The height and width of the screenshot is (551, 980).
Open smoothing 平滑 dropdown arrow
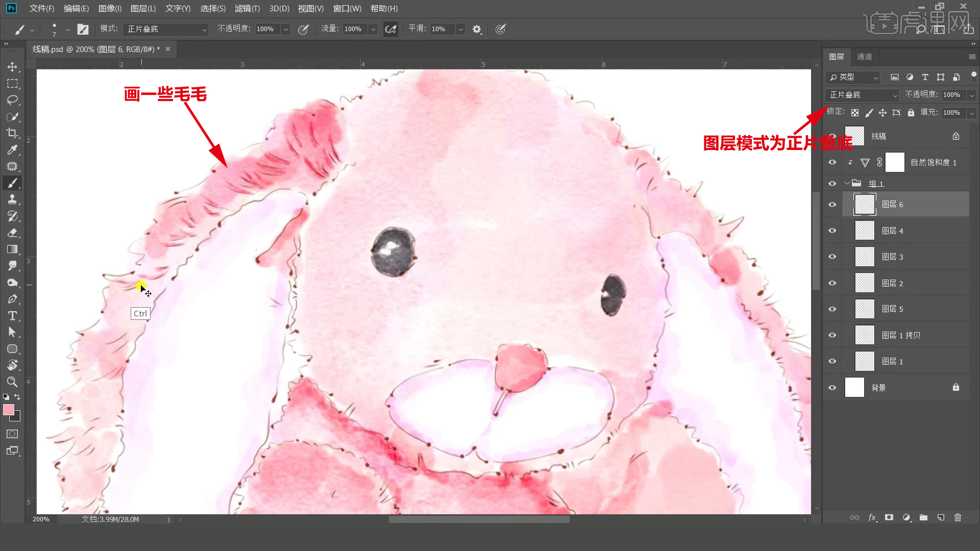pyautogui.click(x=460, y=29)
